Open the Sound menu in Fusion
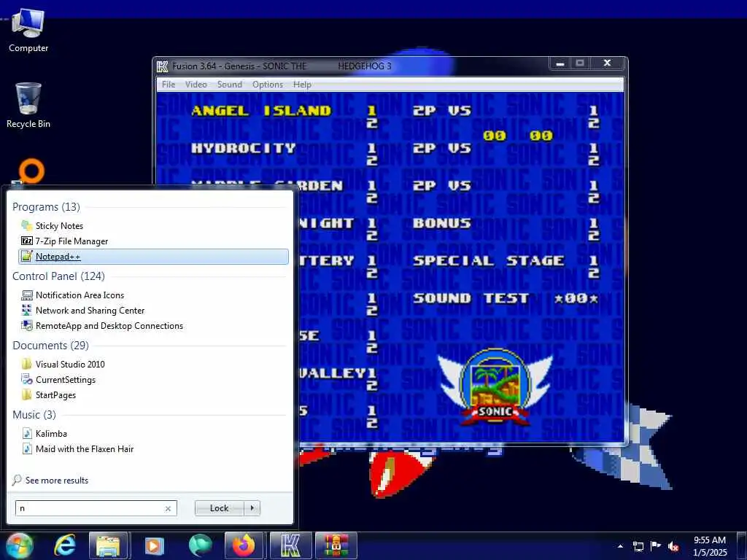 click(x=230, y=85)
